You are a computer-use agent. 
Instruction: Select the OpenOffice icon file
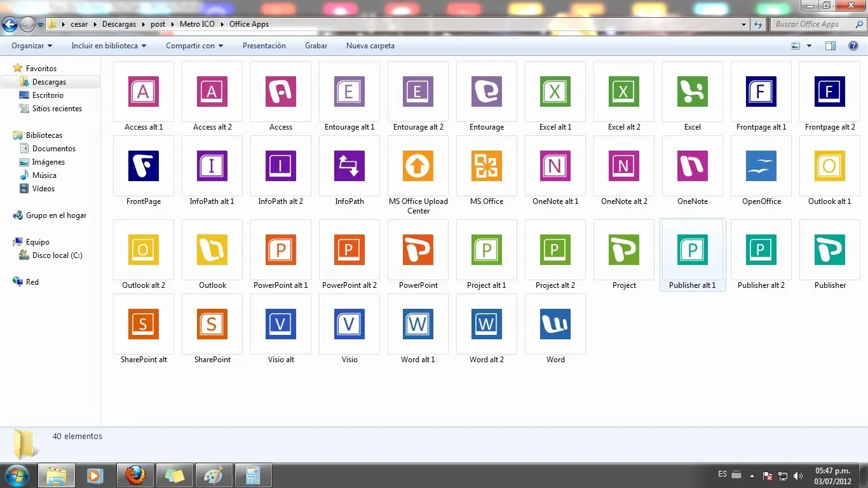click(761, 166)
